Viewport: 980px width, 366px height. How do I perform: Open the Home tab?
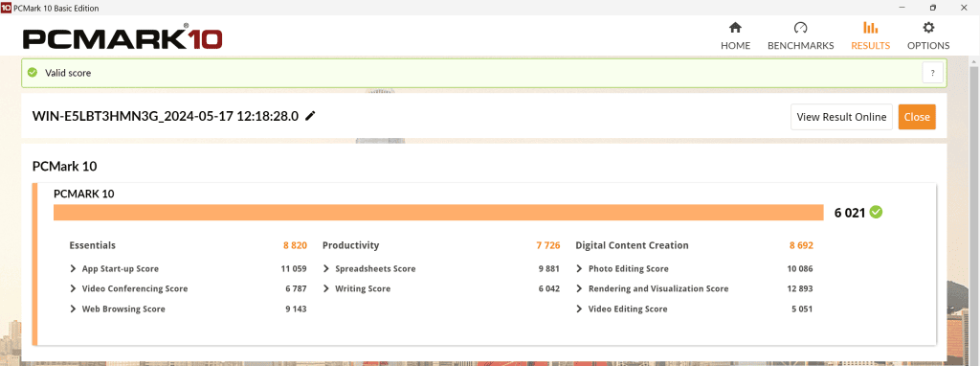coord(736,35)
